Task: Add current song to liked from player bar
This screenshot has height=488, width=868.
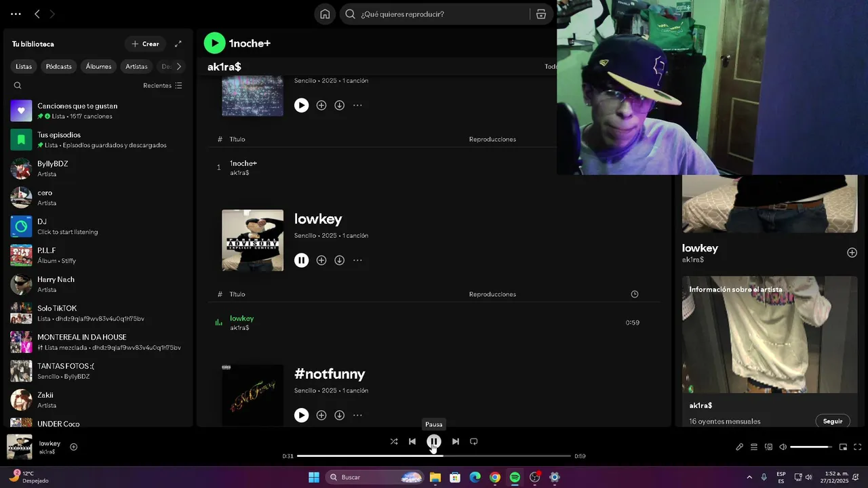Action: point(74,447)
